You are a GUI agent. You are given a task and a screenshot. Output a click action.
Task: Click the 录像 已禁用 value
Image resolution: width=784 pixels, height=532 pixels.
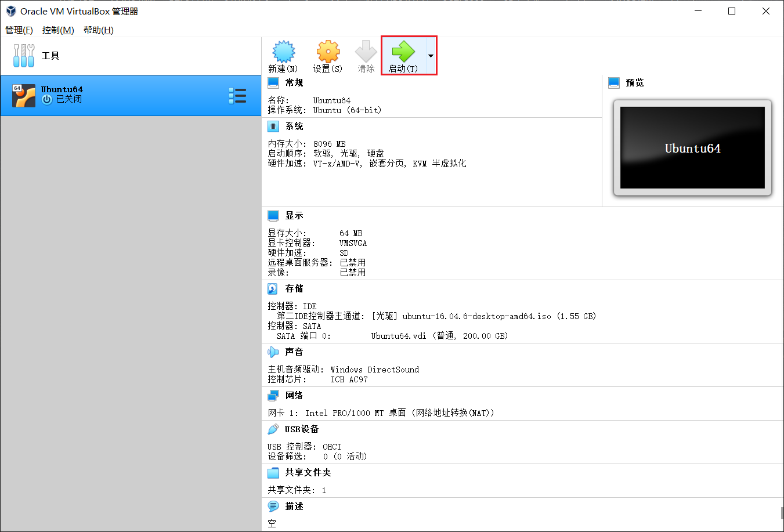(x=353, y=273)
